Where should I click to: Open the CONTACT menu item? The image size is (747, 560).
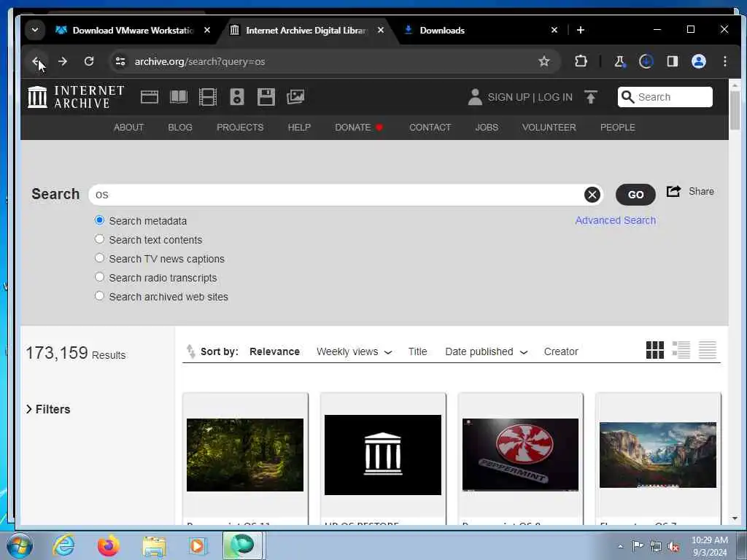(x=430, y=128)
